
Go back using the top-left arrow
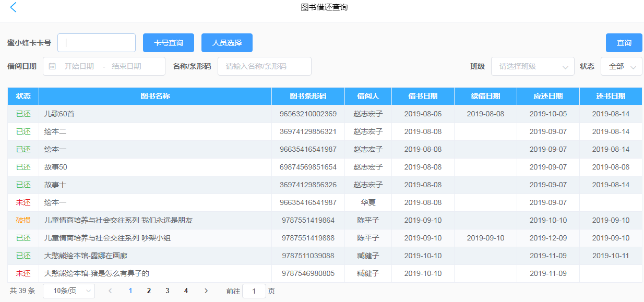tap(14, 7)
